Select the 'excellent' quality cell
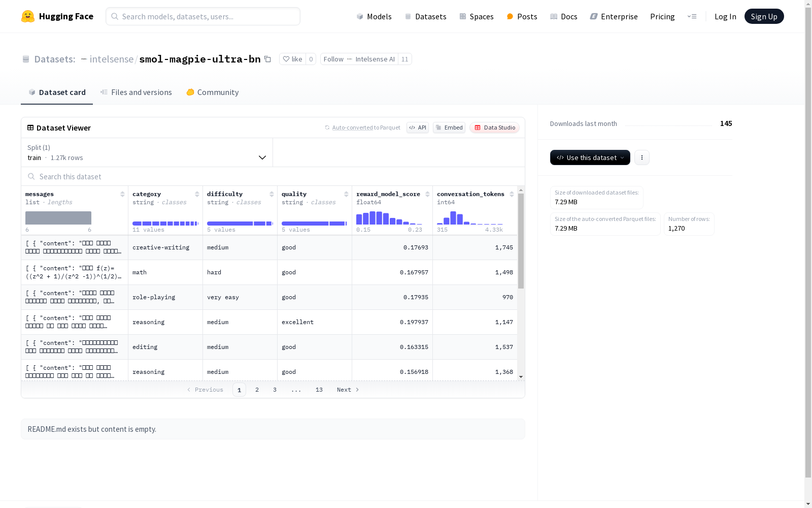The image size is (812, 508). [x=315, y=322]
